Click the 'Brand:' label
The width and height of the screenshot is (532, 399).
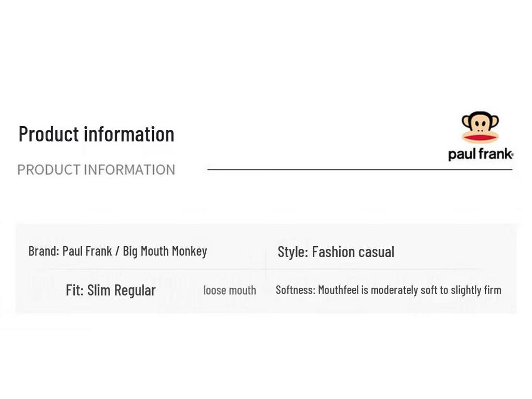click(44, 251)
